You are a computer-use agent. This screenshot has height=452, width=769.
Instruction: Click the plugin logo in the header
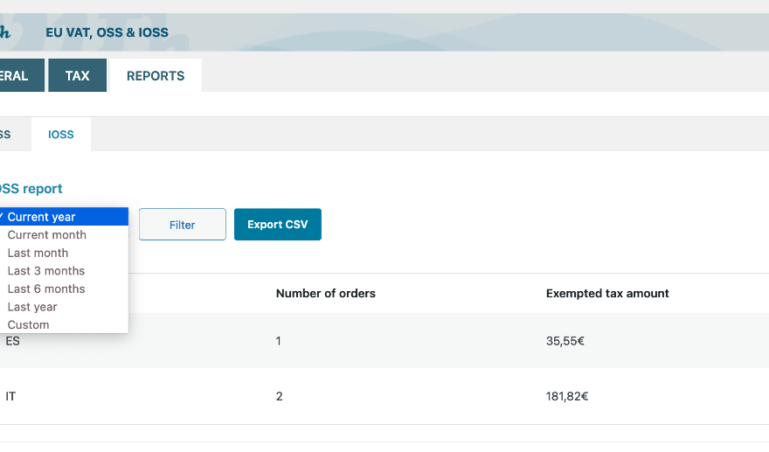[x=5, y=32]
